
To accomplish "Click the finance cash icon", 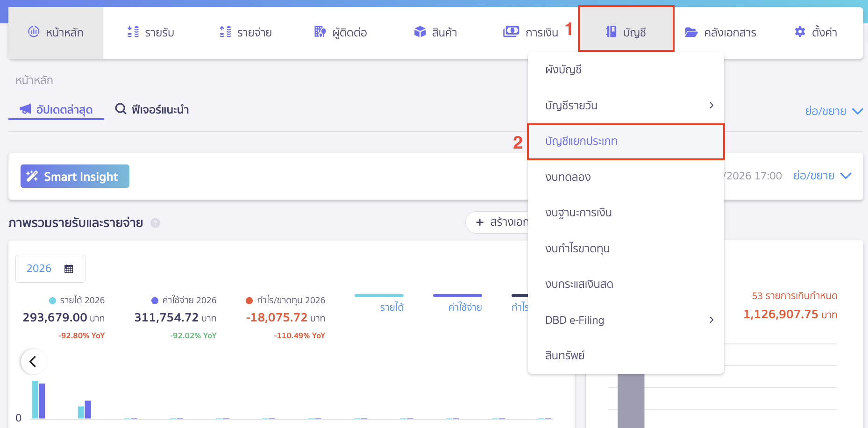I will click(x=511, y=32).
